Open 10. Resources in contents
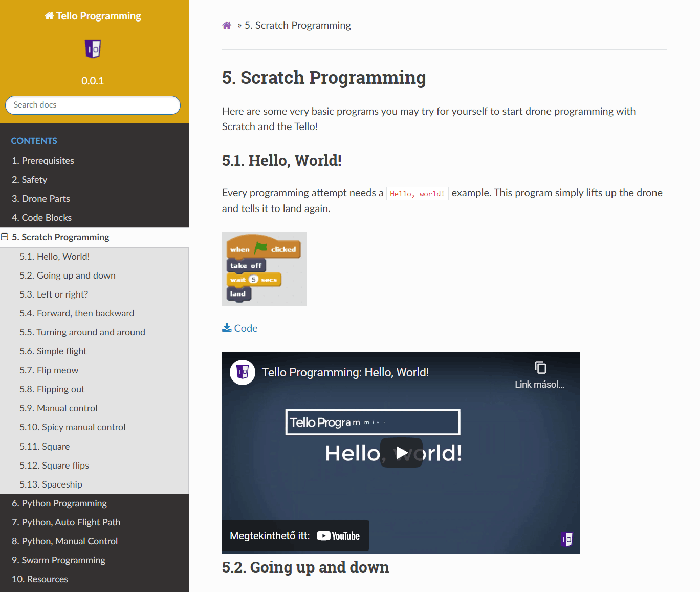The height and width of the screenshot is (592, 700). [94, 579]
